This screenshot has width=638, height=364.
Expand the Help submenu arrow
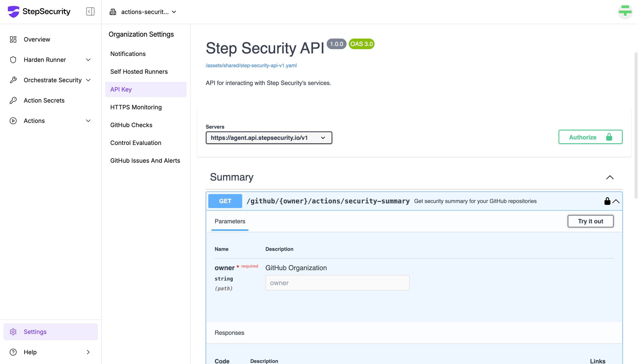[x=88, y=352]
